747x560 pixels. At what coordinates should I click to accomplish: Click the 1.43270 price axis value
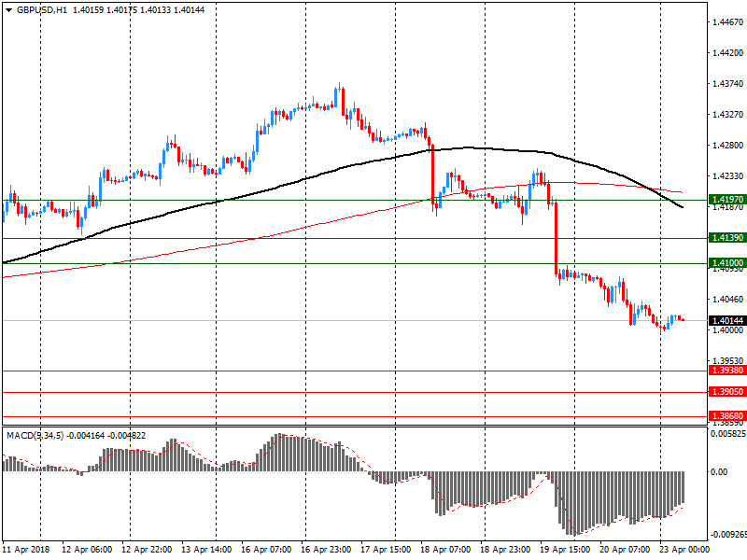coord(727,115)
